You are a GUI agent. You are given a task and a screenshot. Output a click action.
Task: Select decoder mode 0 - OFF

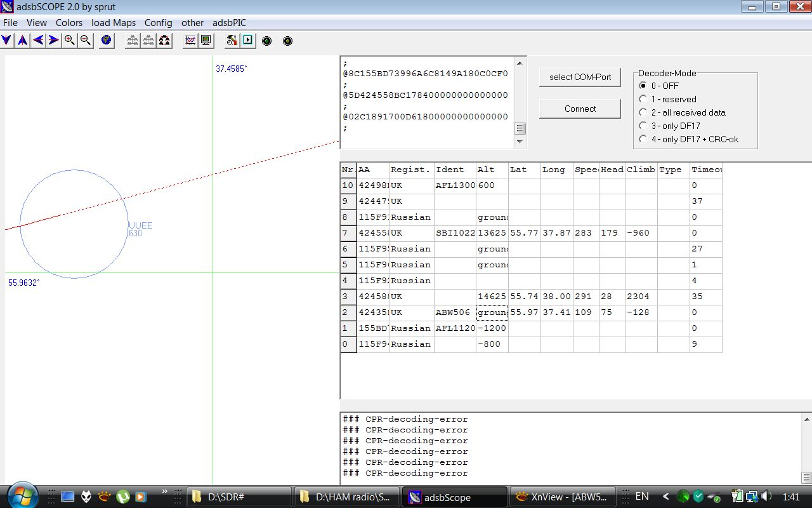(x=658, y=86)
